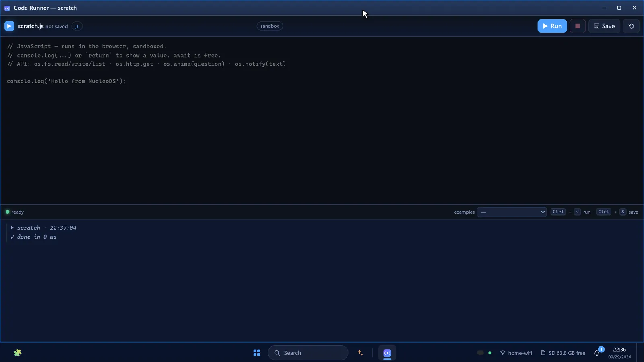
Task: Click the dark pill indicator in system tray
Action: (x=480, y=353)
